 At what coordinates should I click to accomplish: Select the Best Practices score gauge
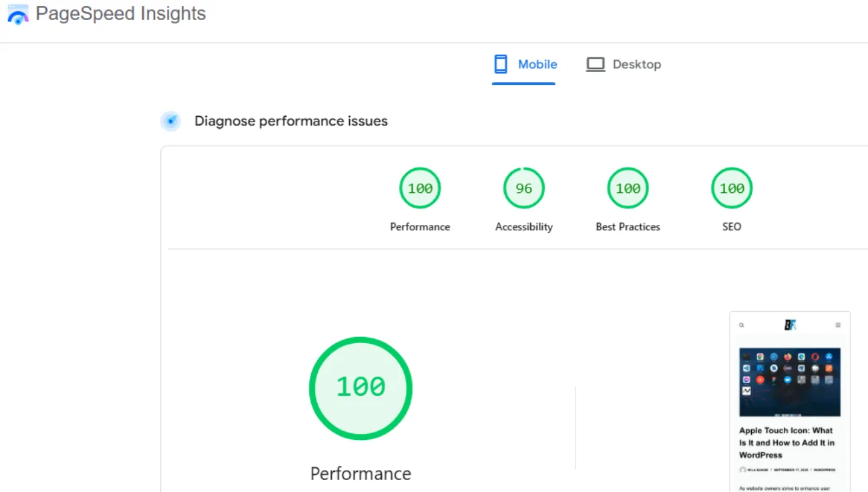pyautogui.click(x=628, y=188)
